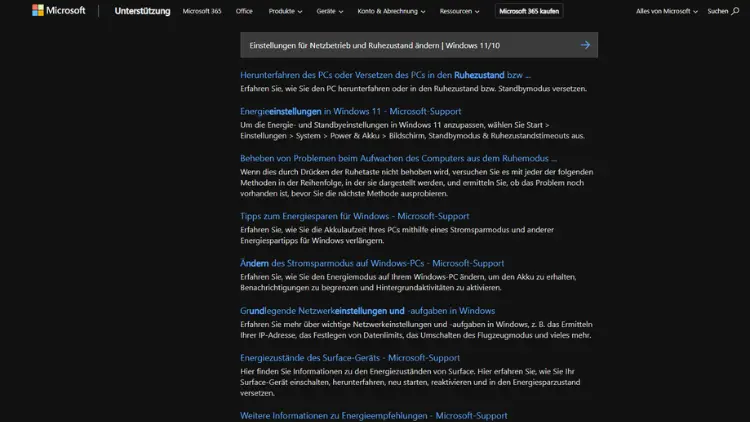
Task: Expand Alles von Microsoft dropdown
Action: [666, 11]
